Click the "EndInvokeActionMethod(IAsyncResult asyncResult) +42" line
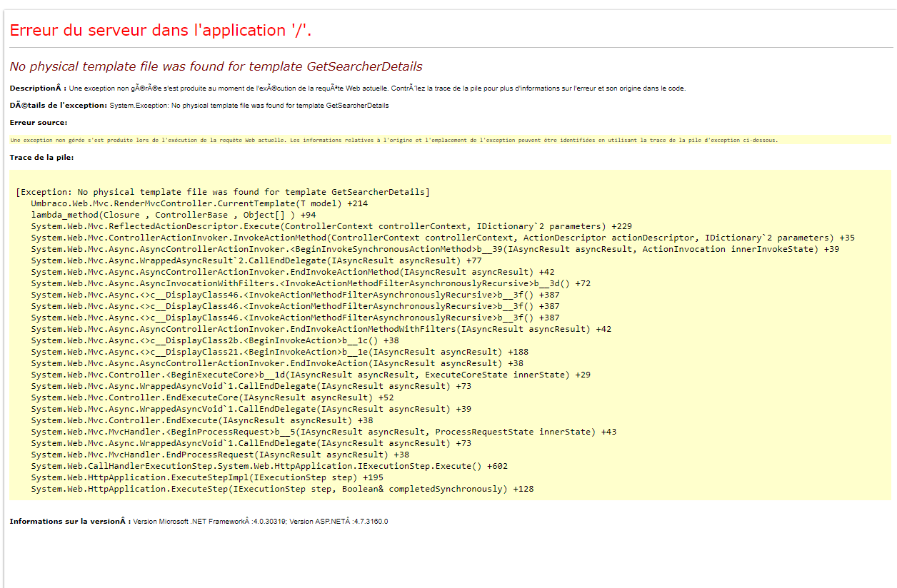The height and width of the screenshot is (588, 897). (x=293, y=272)
